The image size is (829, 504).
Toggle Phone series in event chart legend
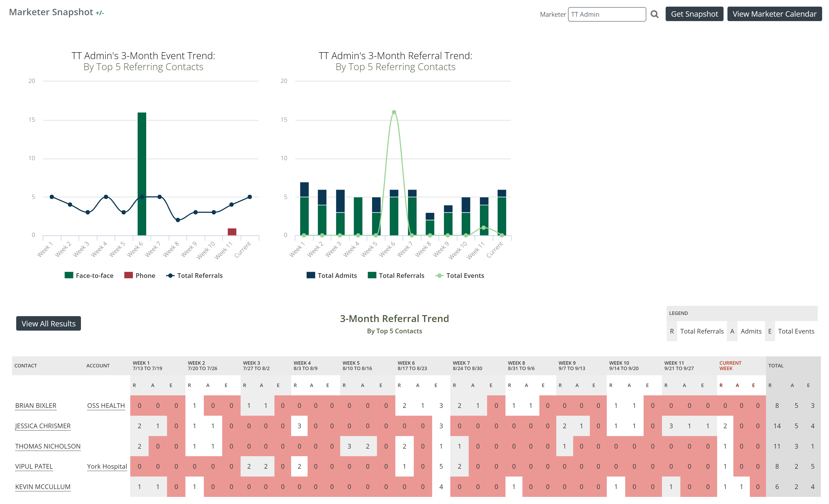click(140, 276)
